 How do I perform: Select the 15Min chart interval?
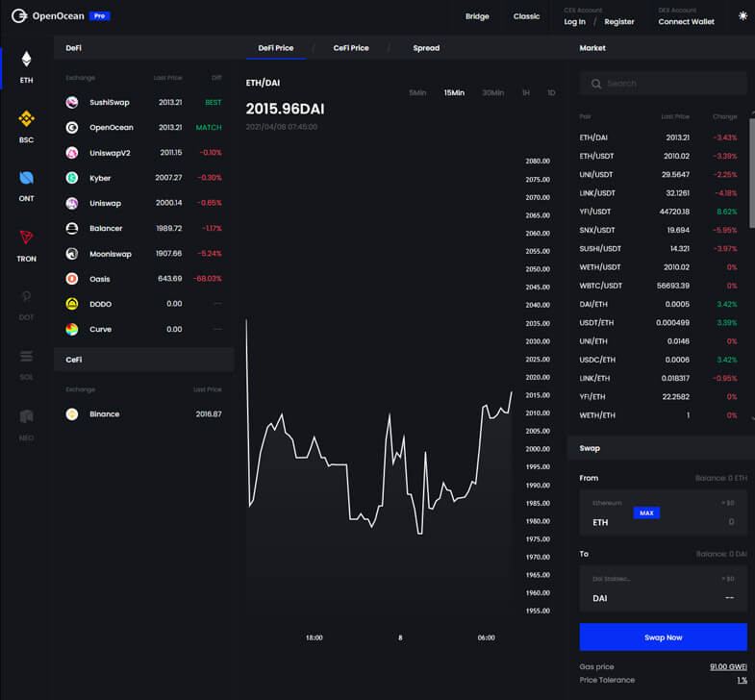click(x=454, y=93)
